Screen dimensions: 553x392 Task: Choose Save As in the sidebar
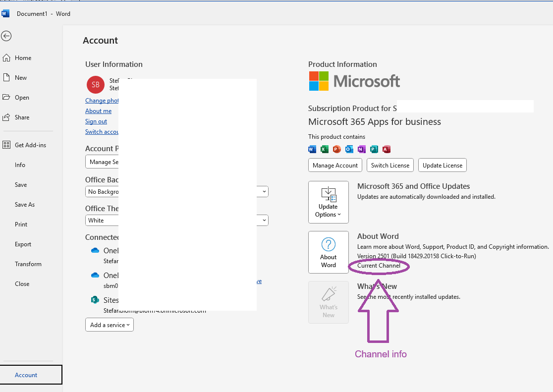[25, 204]
